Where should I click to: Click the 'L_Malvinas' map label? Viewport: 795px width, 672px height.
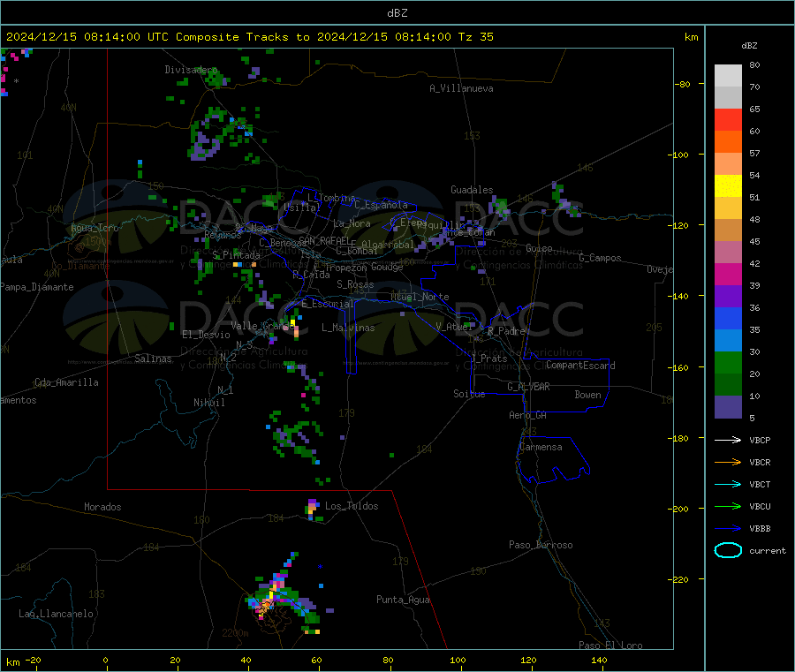point(348,328)
